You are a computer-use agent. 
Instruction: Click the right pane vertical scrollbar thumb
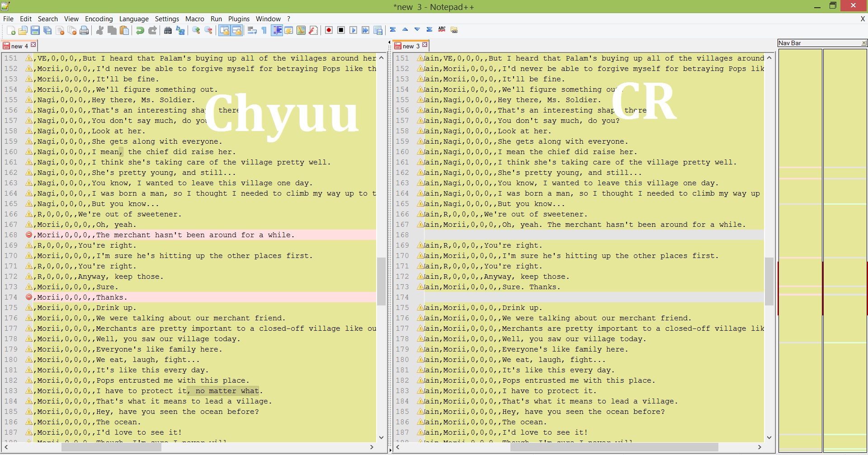coord(769,281)
